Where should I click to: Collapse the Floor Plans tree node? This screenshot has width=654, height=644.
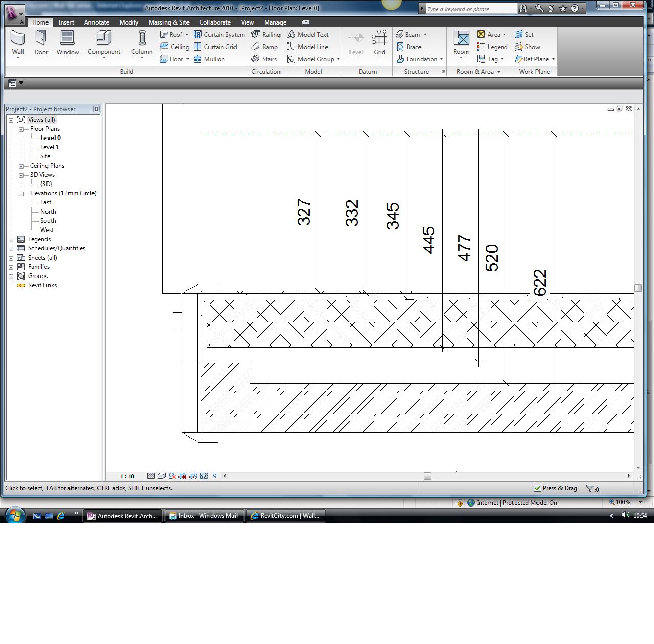tap(21, 129)
